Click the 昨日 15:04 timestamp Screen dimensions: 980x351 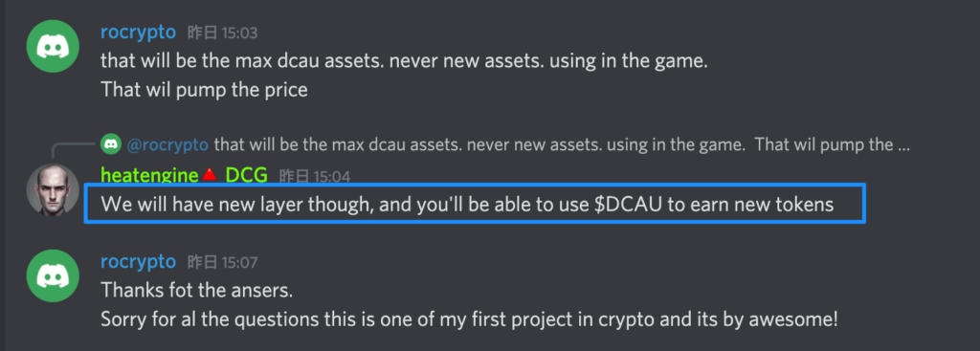pos(315,177)
